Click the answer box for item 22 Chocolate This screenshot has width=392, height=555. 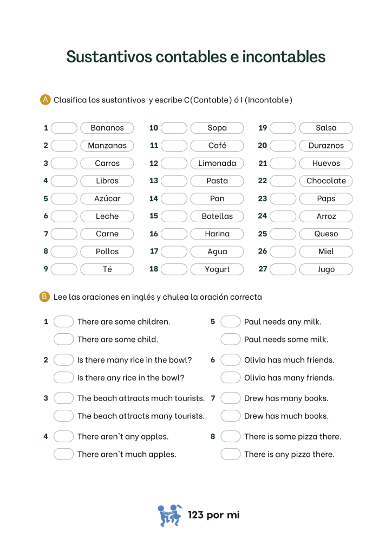(x=283, y=181)
